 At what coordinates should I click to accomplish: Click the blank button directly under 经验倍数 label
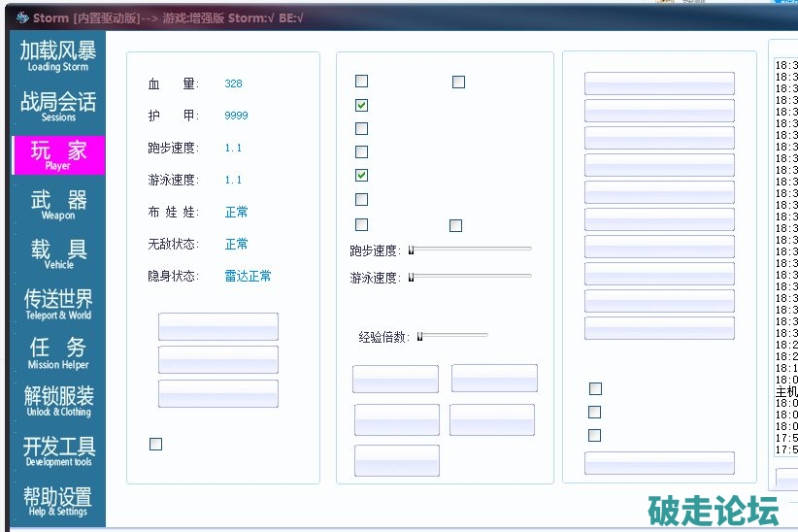click(395, 379)
